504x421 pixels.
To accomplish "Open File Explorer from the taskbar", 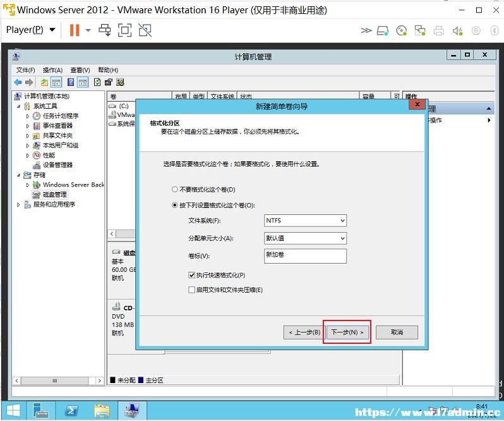I will tap(102, 411).
